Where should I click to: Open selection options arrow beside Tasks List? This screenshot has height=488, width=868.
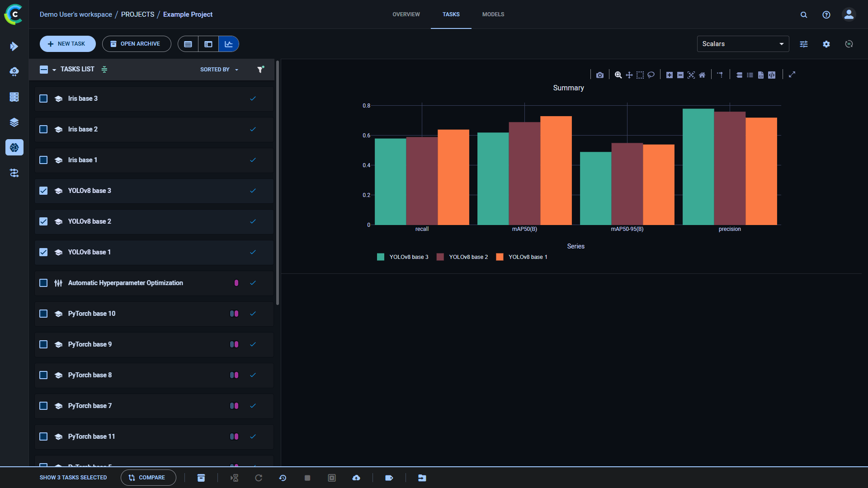tap(54, 70)
